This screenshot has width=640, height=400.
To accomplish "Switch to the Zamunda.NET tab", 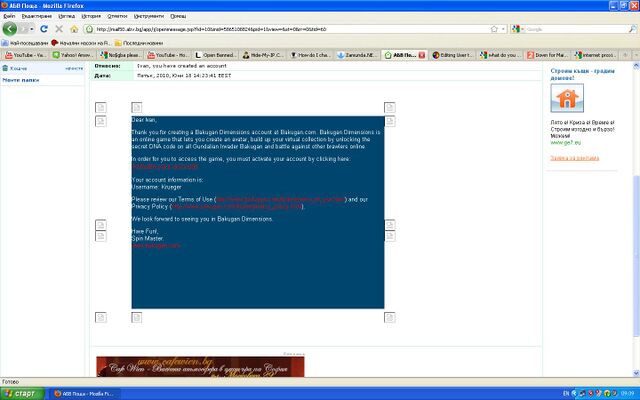I will (356, 54).
